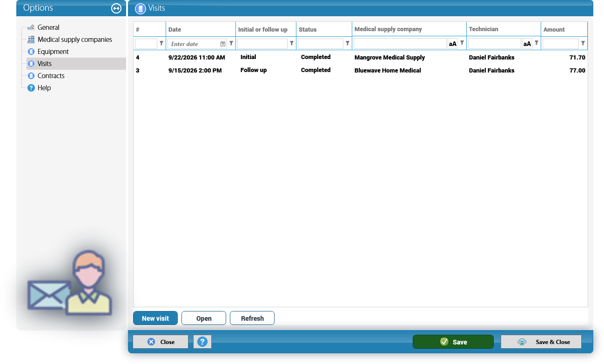
Task: Click the amount 71.70 cell
Action: coord(578,58)
